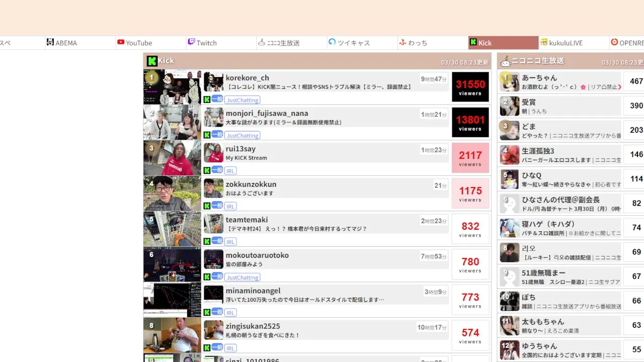Open monjori_fujisawa_nana stream thumbnail

(172, 122)
